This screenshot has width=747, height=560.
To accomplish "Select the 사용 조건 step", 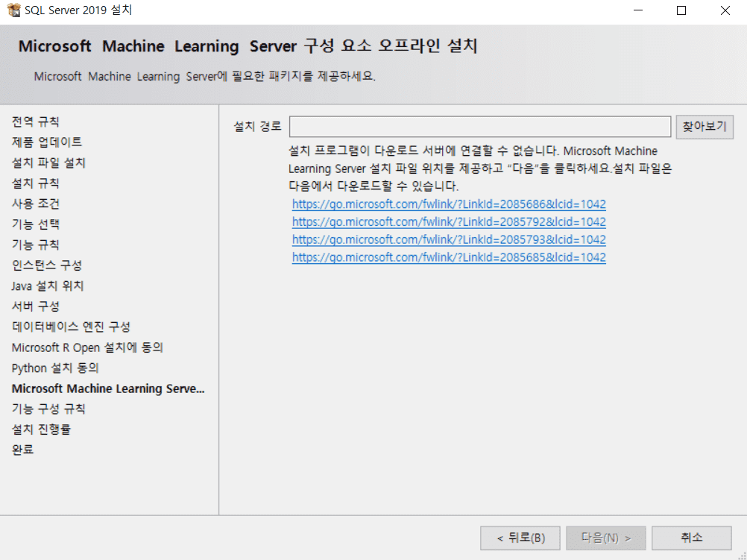I will pyautogui.click(x=35, y=204).
